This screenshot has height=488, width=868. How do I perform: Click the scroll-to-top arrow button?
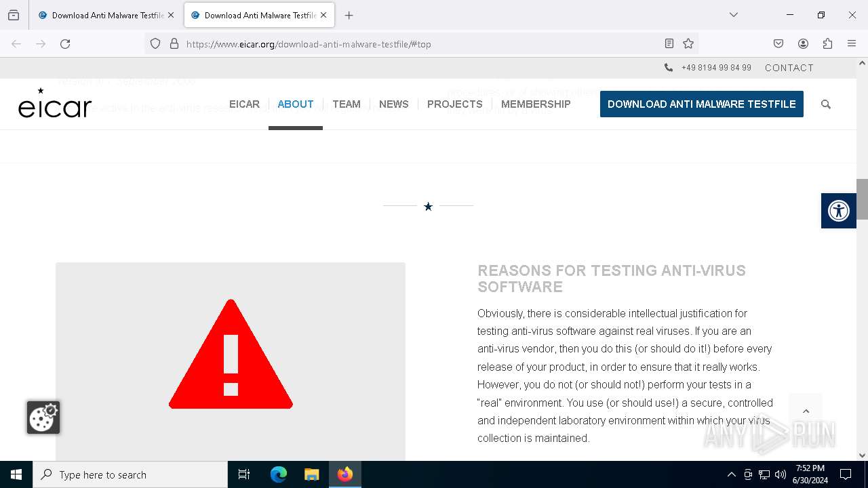click(x=806, y=411)
